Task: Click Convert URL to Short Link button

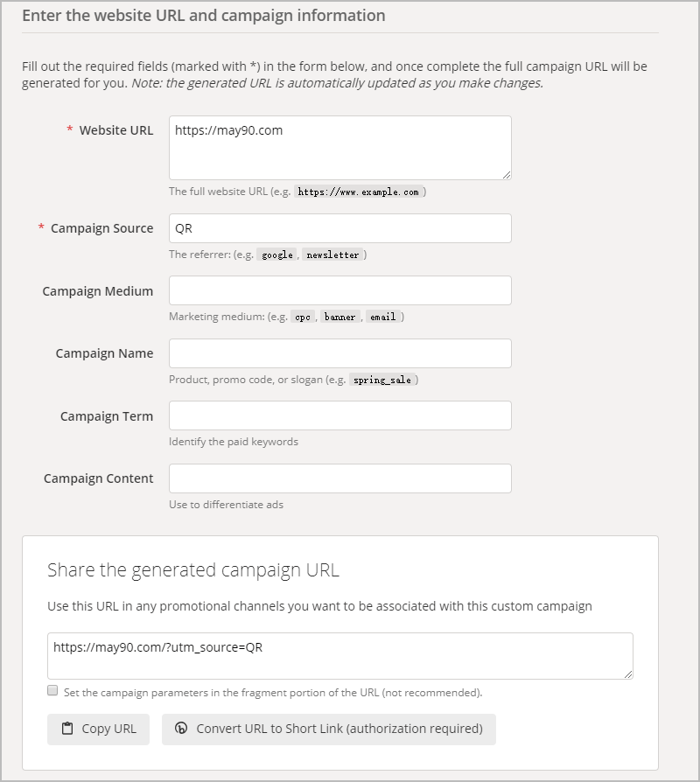Action: (328, 729)
